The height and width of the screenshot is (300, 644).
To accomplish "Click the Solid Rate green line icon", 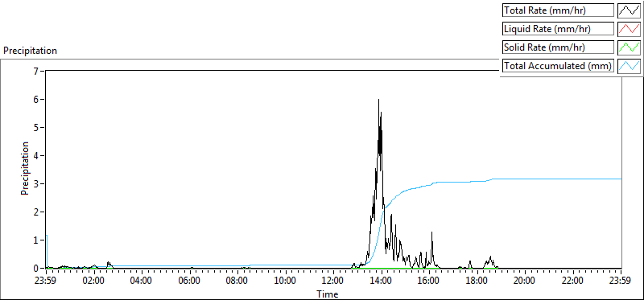I will tap(629, 47).
